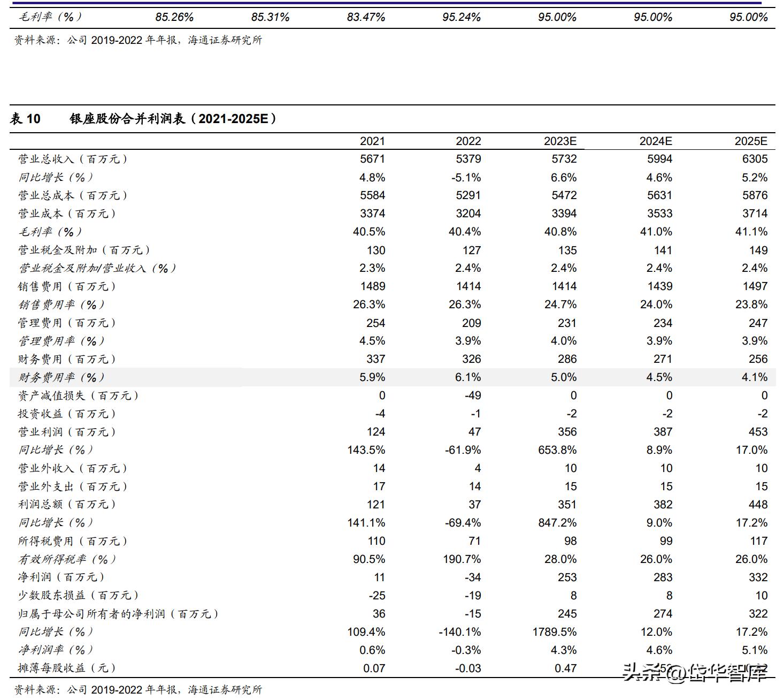Click the row label 管理费用率（%）
This screenshot has height=700, width=784.
click(62, 341)
